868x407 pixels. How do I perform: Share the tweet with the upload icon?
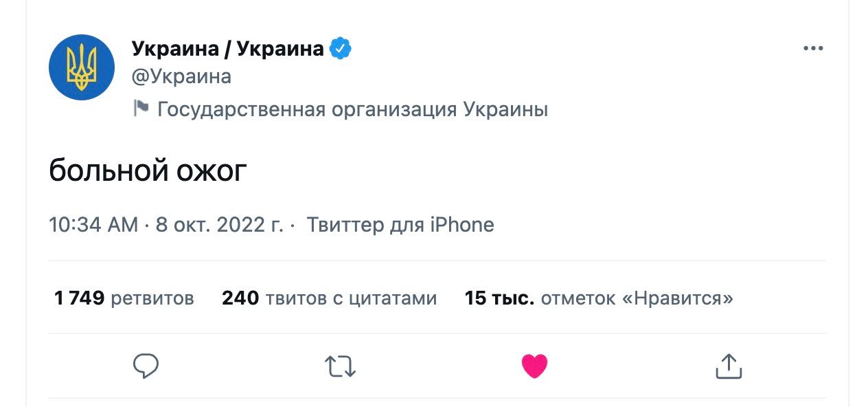point(729,366)
